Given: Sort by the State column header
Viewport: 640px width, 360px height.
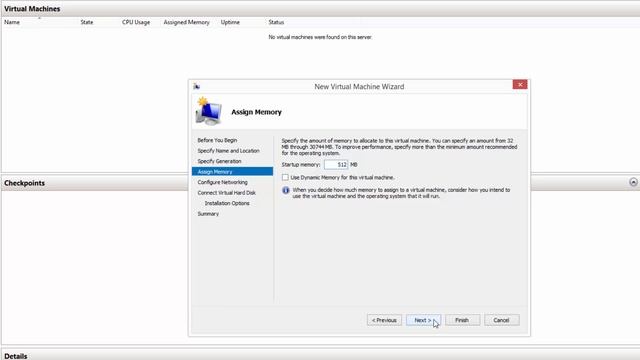Looking at the screenshot, I should coord(87,22).
